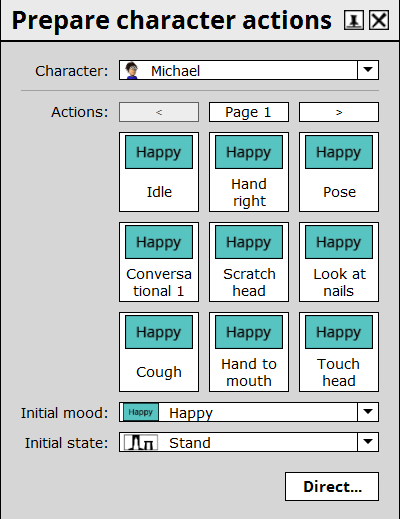Choose Hand to mouth action

[249, 352]
